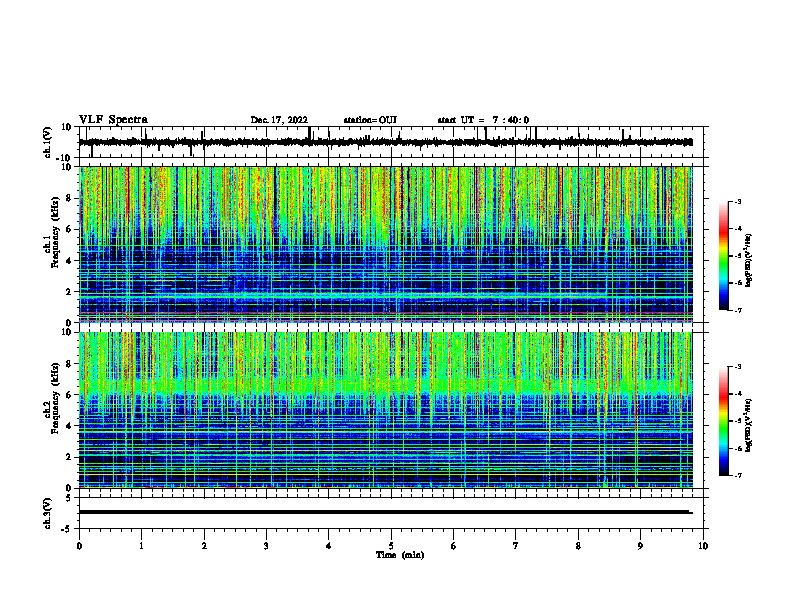Screen dimensions: 792x612
Task: Click the "-3" label on ch.2 colorbar
Action: click(x=737, y=367)
